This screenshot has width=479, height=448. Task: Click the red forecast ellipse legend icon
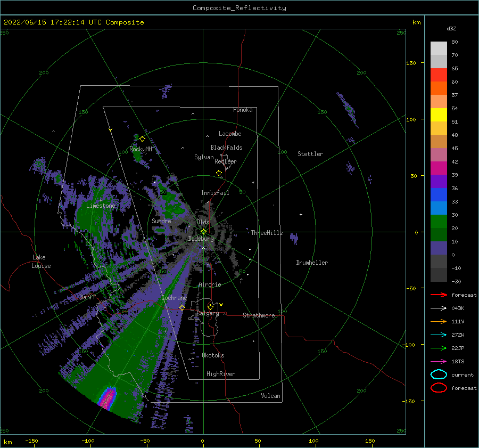(x=439, y=388)
